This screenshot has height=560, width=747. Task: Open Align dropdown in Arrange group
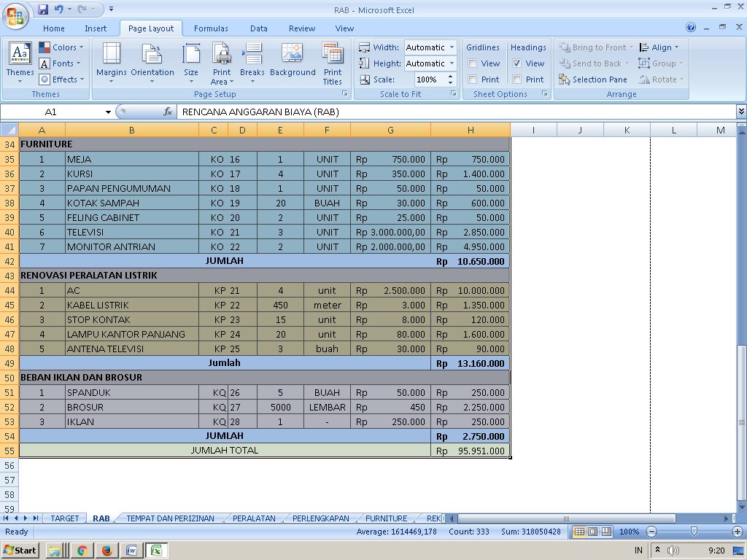click(659, 47)
